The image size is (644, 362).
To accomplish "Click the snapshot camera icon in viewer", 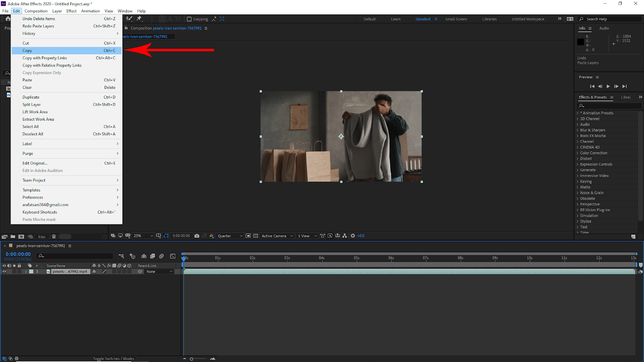I will click(197, 236).
